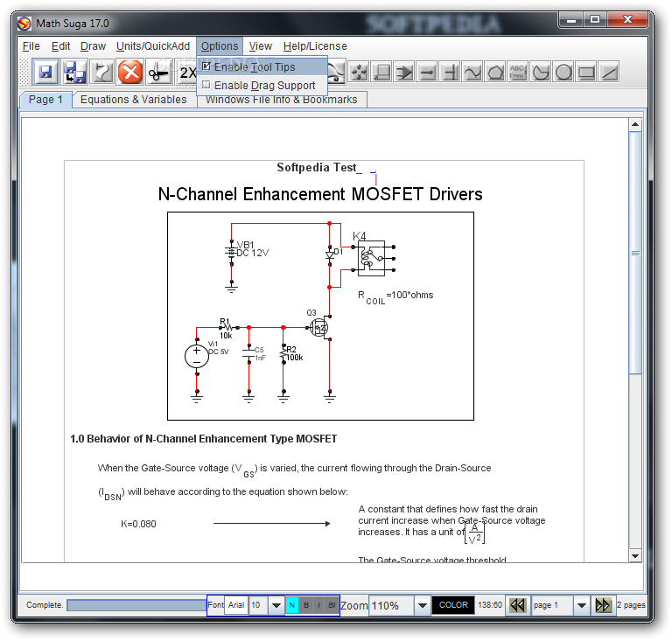Screen dimensions: 672x641
Task: Click the Save As double-floppy icon
Action: tap(74, 72)
